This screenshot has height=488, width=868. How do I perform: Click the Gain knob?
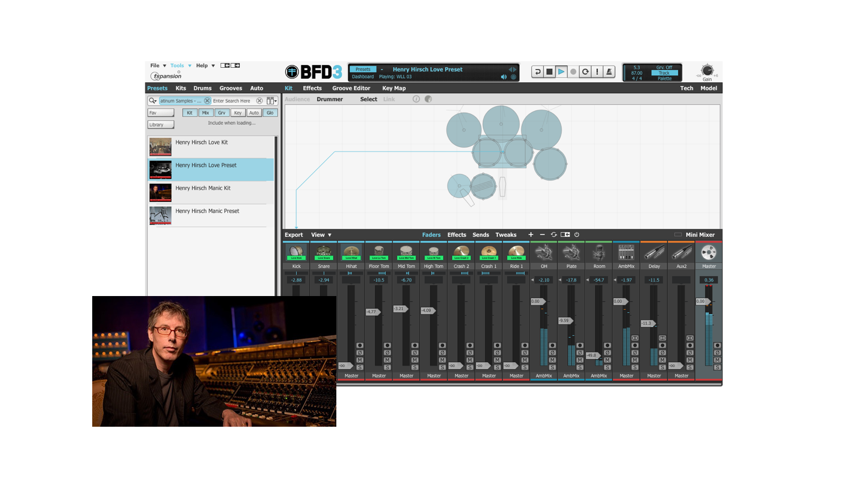[x=707, y=70]
